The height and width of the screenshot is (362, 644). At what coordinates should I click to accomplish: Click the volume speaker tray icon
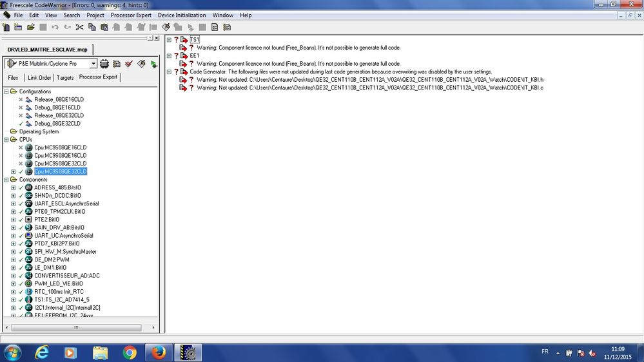coord(592,352)
